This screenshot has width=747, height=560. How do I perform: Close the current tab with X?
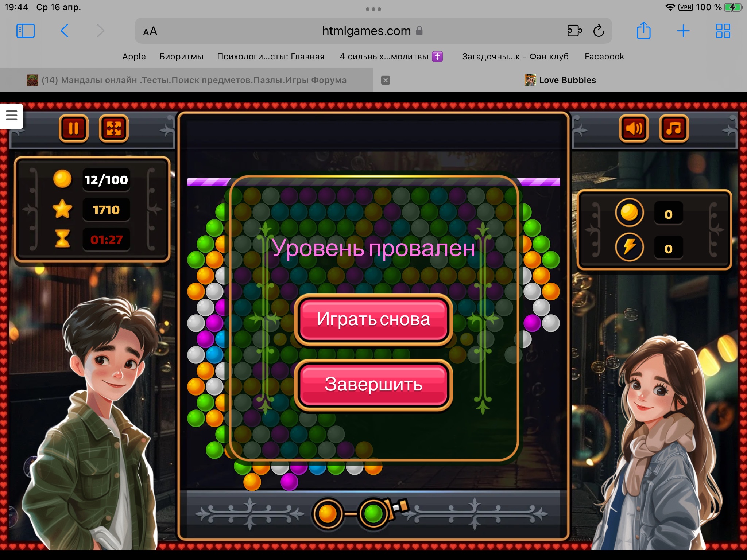(386, 80)
